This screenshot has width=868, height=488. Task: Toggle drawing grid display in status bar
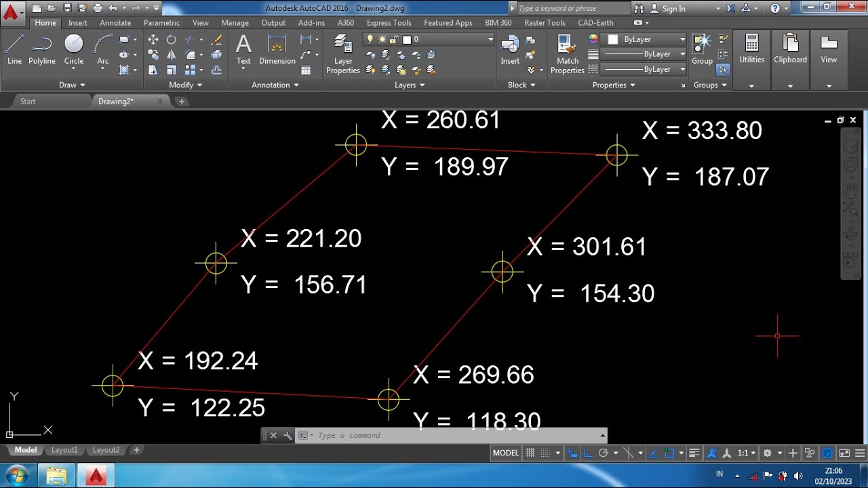pos(530,453)
